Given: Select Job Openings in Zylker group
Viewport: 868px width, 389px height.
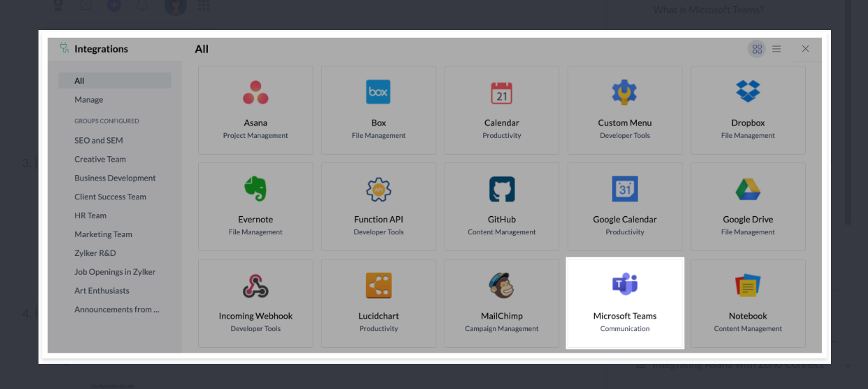Looking at the screenshot, I should pyautogui.click(x=115, y=271).
